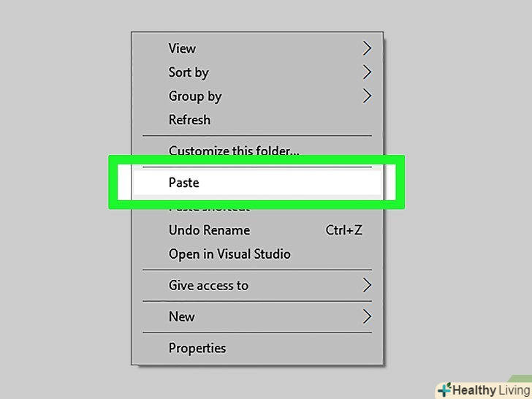This screenshot has width=532, height=399.
Task: Choose Sort by in the context menu
Action: 189,72
